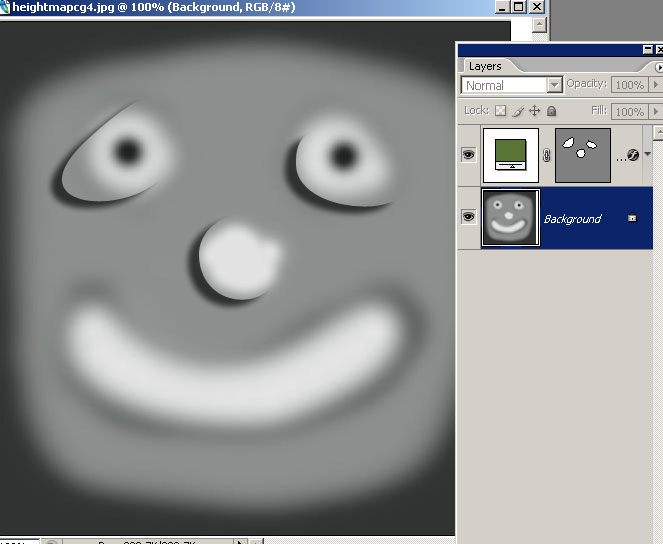Image resolution: width=663 pixels, height=544 pixels.
Task: Click the heightmapcg4.jpg title bar text
Action: (x=154, y=7)
